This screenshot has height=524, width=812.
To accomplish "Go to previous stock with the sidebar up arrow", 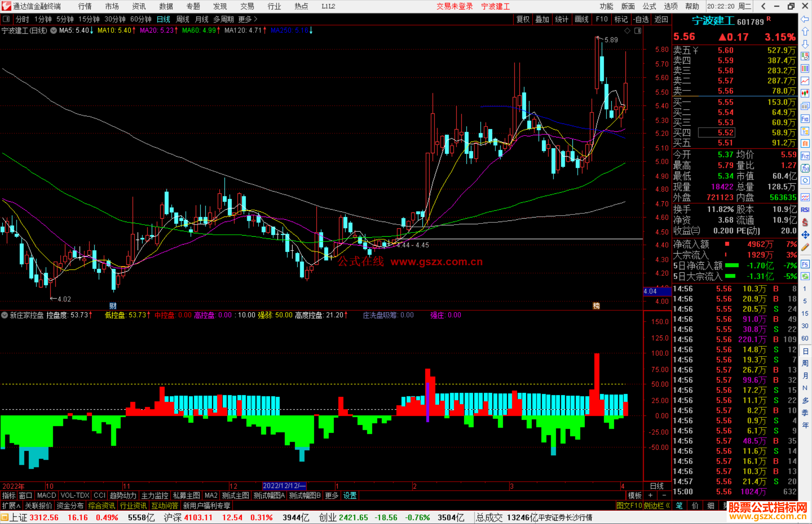I will click(x=805, y=32).
